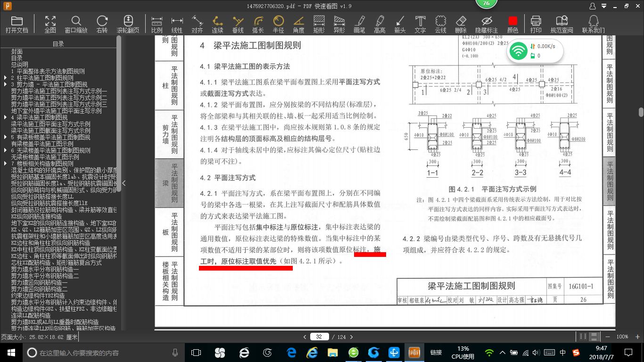Select the 线性 linear measurement tool

pyautogui.click(x=177, y=25)
